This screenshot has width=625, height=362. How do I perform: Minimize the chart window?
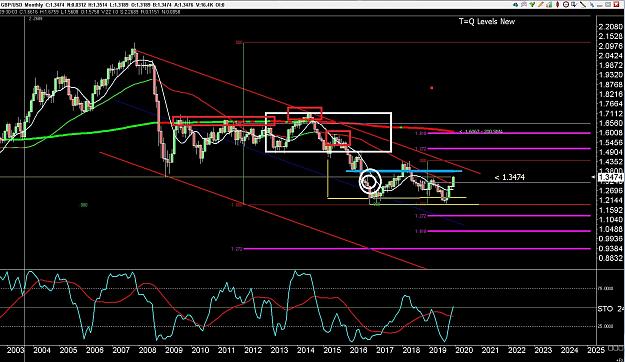point(599,5)
